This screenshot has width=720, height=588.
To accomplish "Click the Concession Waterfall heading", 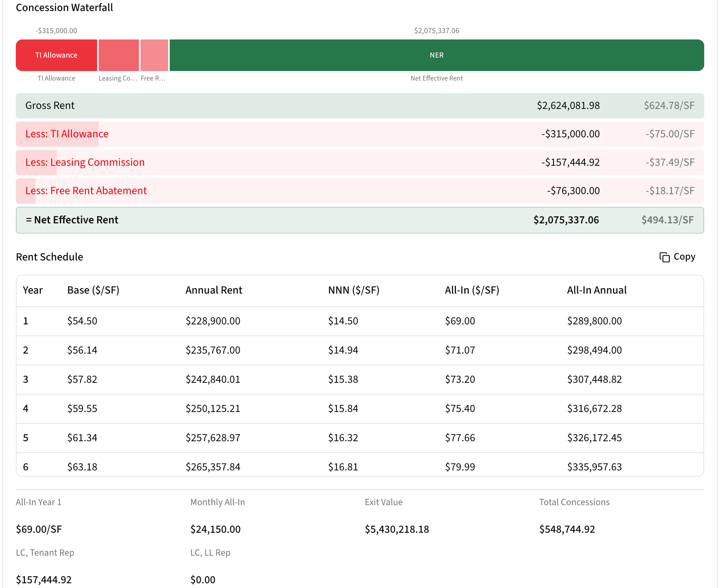I will [64, 7].
